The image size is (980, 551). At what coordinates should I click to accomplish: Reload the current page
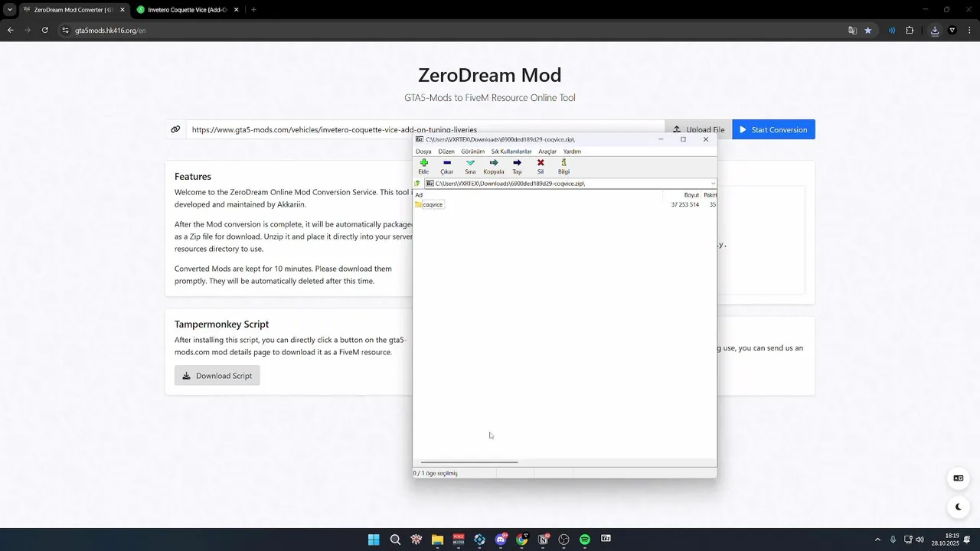[x=45, y=31]
